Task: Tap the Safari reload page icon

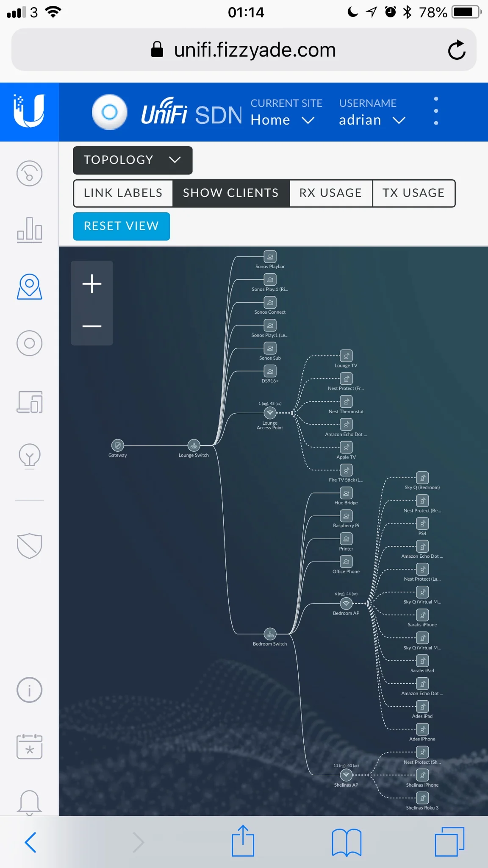Action: (457, 50)
